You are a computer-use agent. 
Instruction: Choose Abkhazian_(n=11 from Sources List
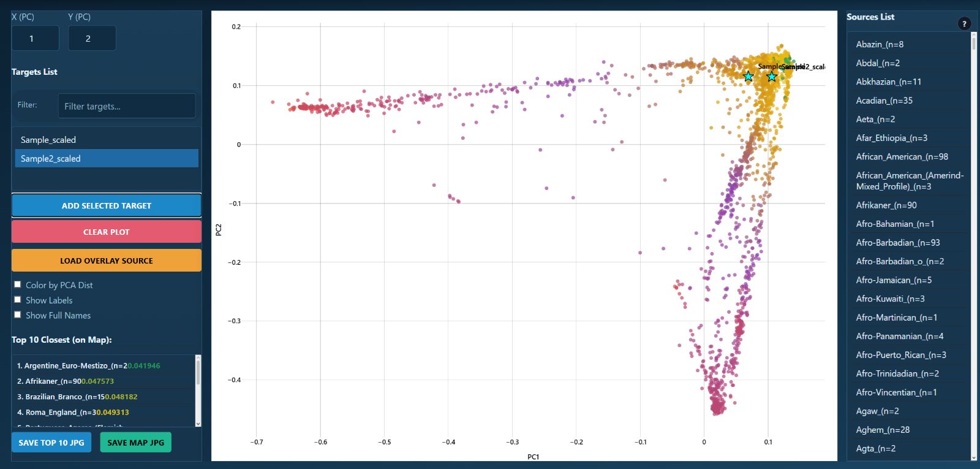pos(888,82)
